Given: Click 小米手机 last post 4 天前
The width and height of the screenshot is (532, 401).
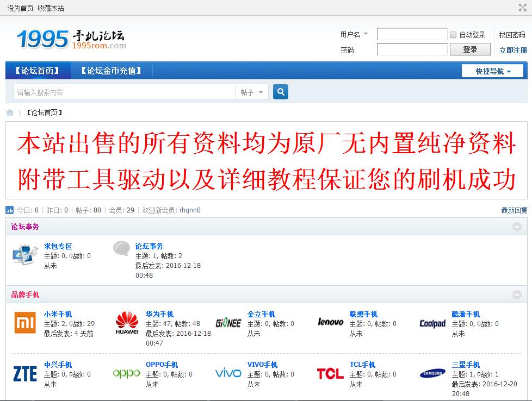Looking at the screenshot, I should click(84, 334).
